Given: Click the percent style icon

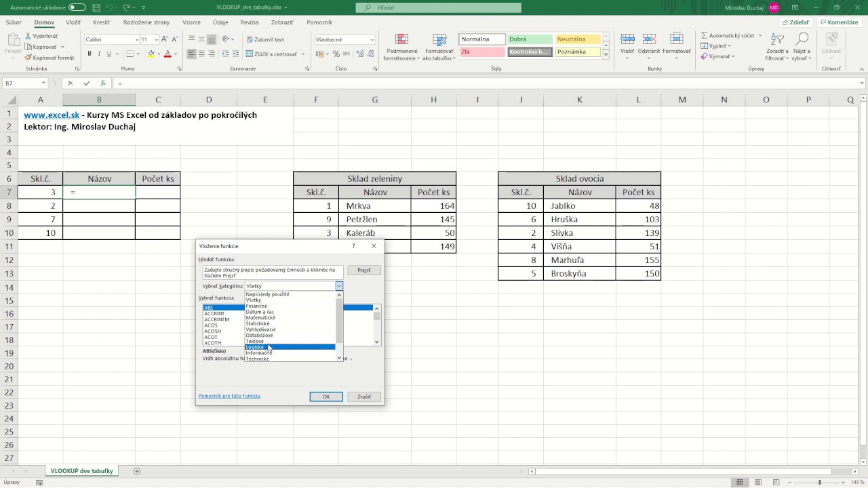Looking at the screenshot, I should (336, 54).
